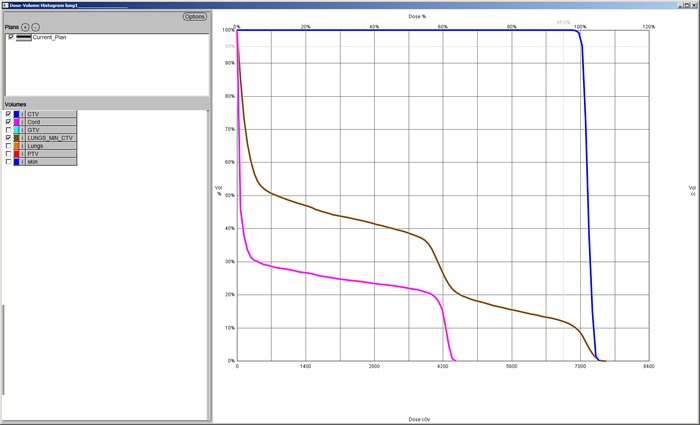
Task: Click the window icon in title bar
Action: 4,4
